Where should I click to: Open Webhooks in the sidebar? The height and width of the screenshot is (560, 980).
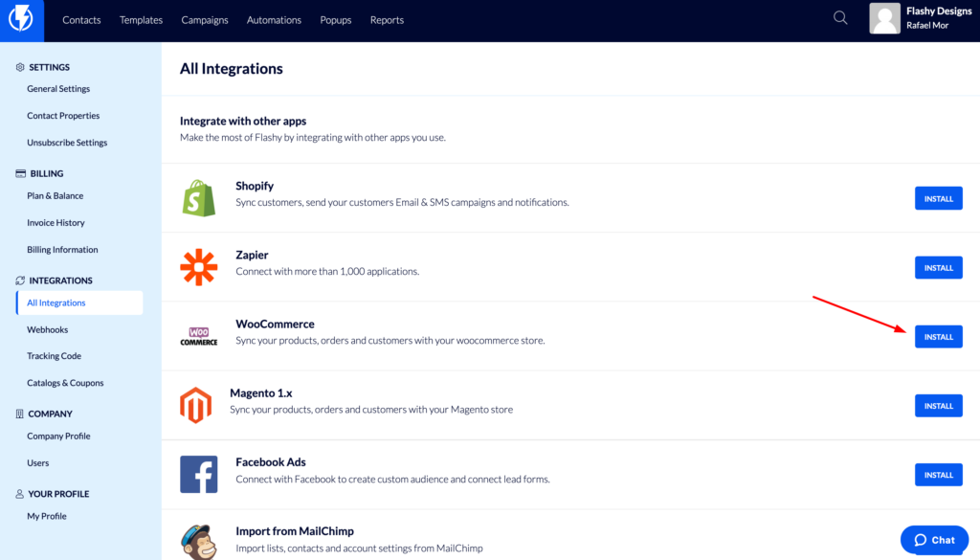click(48, 329)
